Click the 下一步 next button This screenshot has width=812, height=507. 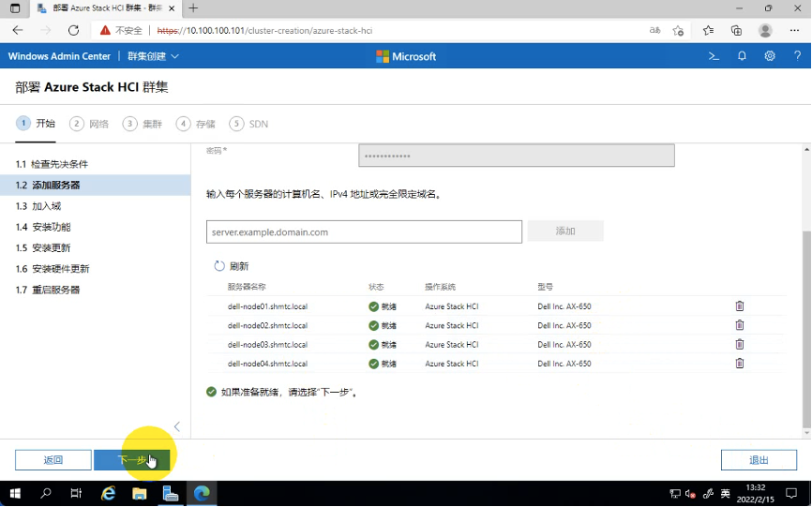click(x=131, y=460)
